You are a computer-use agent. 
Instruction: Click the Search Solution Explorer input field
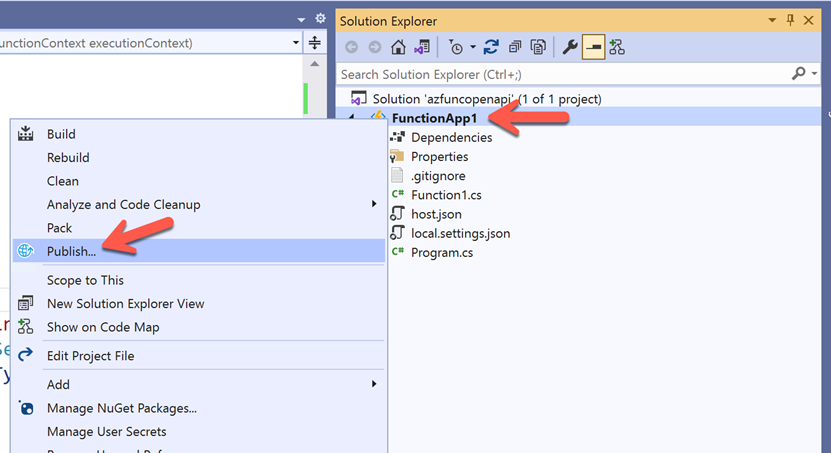pos(564,74)
